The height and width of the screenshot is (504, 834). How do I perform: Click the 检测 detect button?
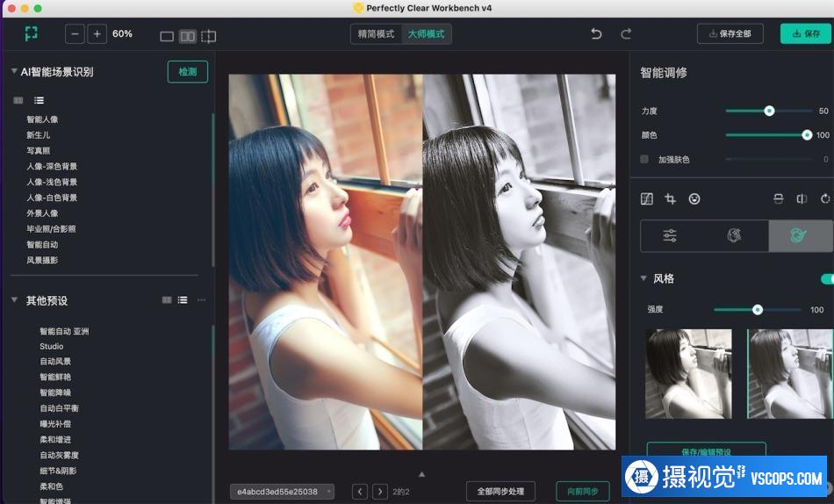click(188, 72)
